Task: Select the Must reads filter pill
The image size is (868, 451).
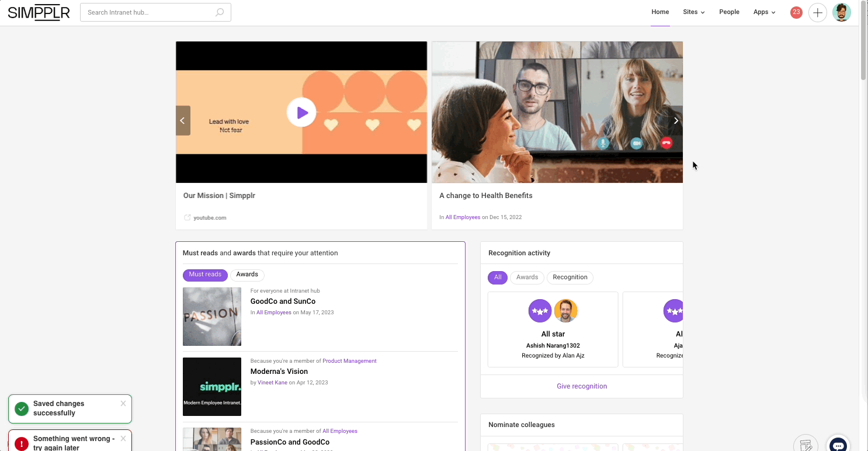Action: pos(205,275)
